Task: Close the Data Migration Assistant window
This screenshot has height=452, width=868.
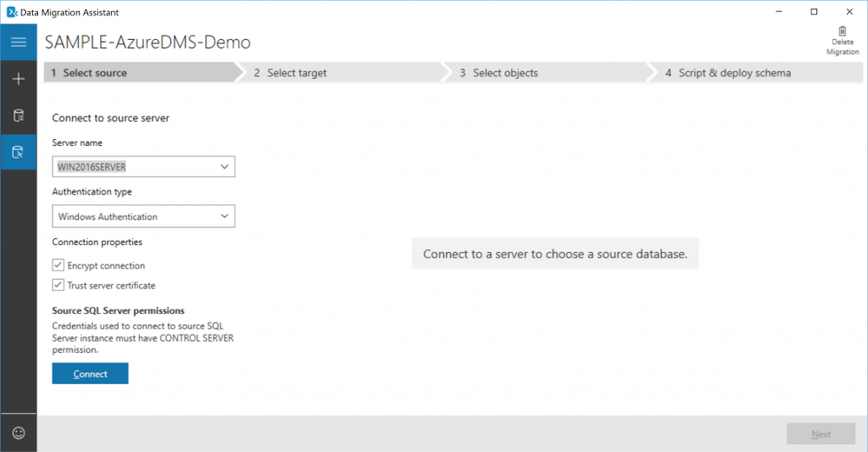Action: pyautogui.click(x=849, y=11)
